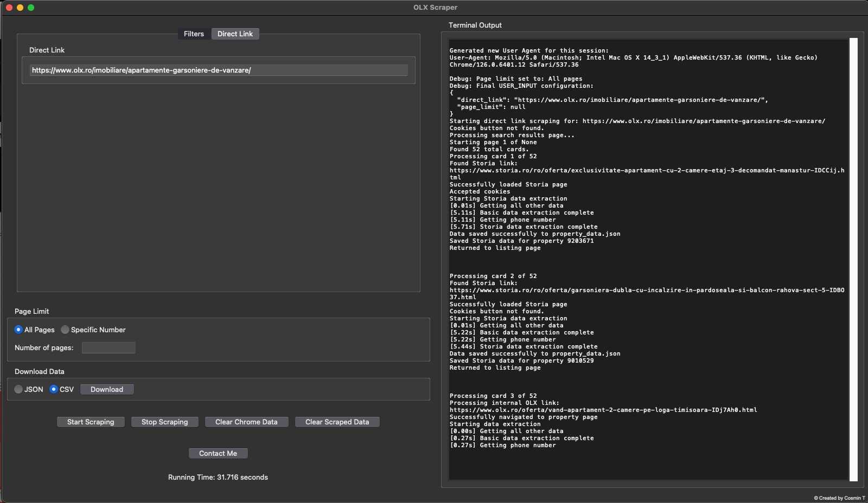Click the Terminal Output heading
868x503 pixels.
[475, 25]
